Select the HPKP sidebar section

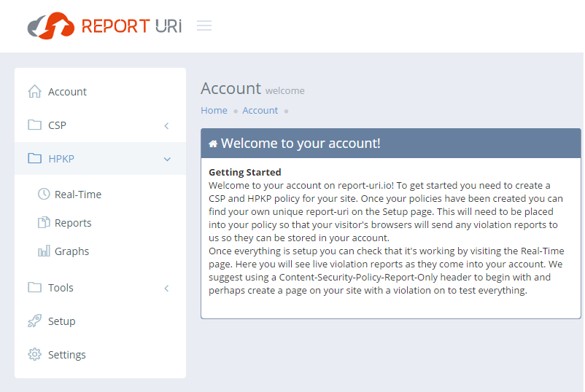click(x=100, y=158)
